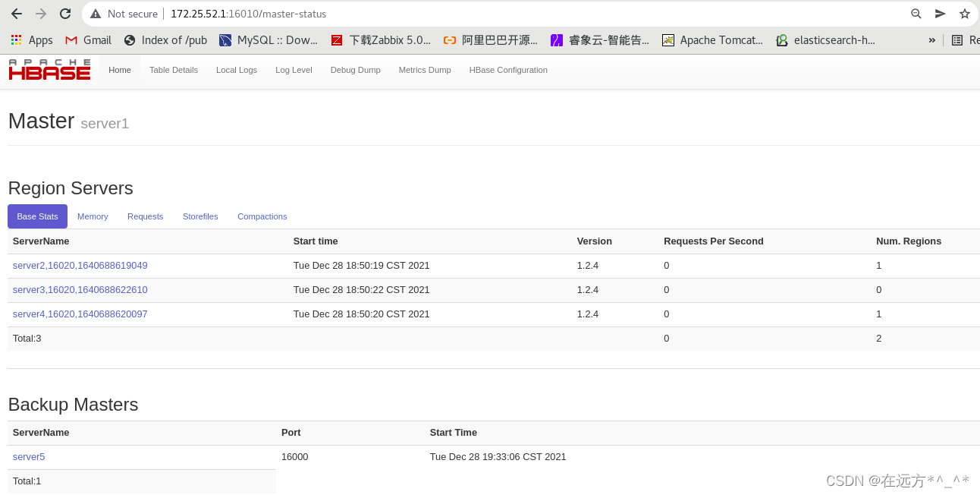Click the Total:3 row label
This screenshot has width=980, height=495.
[27, 339]
